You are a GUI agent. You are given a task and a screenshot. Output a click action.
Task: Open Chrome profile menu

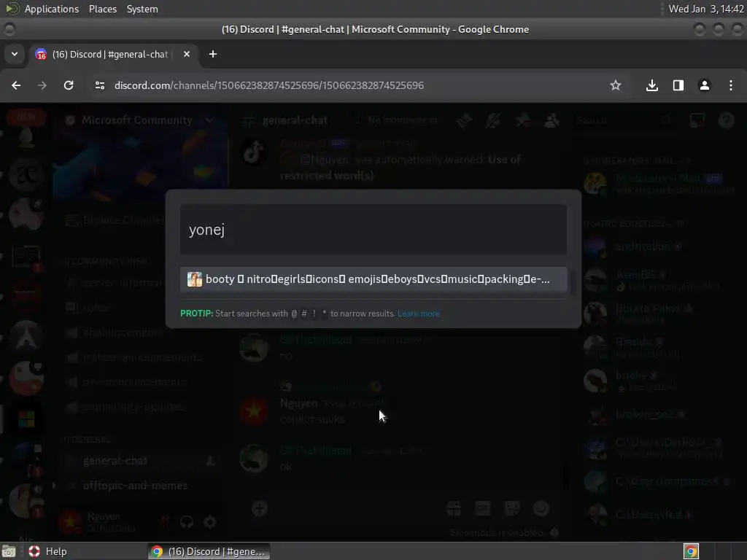(705, 85)
